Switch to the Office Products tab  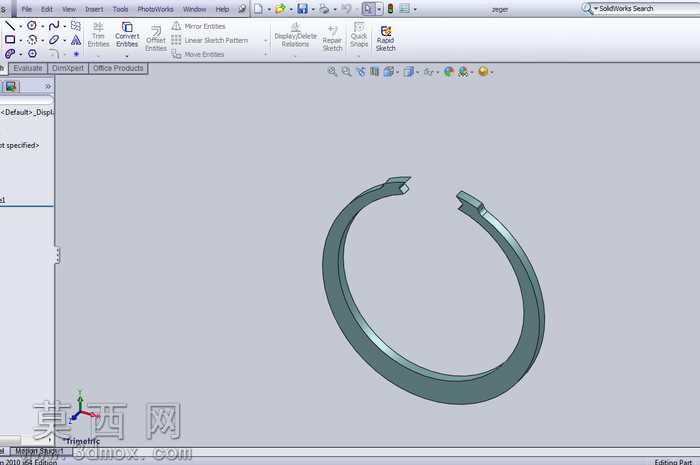click(118, 68)
